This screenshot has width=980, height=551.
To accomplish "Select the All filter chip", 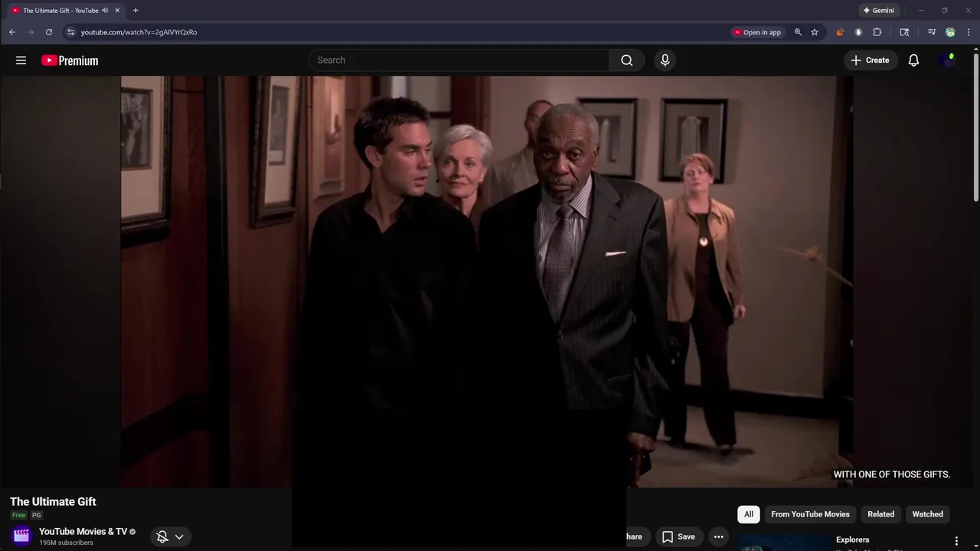I will pyautogui.click(x=749, y=514).
